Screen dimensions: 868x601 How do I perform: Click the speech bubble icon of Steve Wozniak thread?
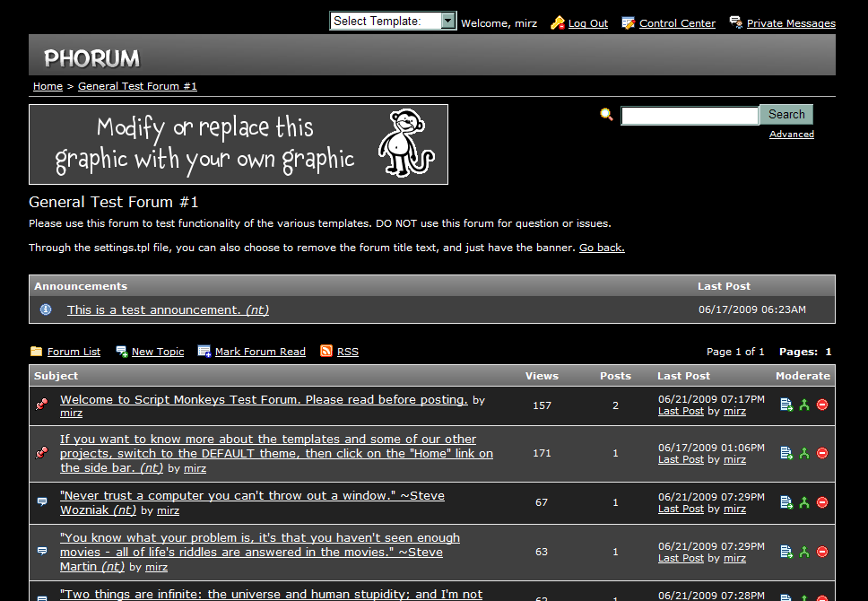(42, 501)
